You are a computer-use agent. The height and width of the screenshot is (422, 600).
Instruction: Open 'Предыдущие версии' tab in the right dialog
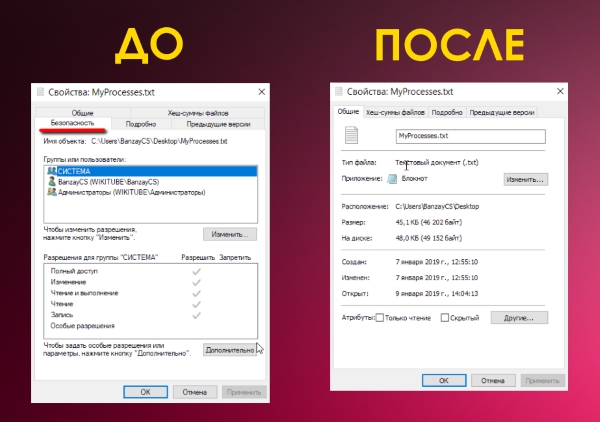pyautogui.click(x=502, y=112)
